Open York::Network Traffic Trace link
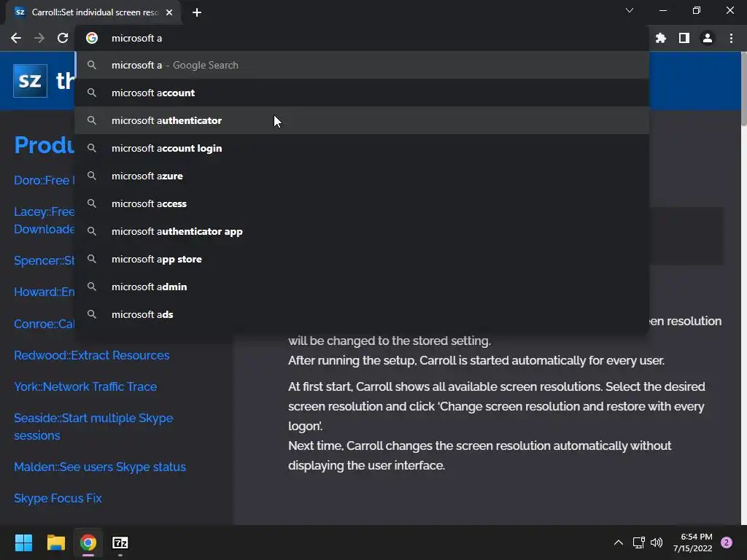This screenshot has height=560, width=747. click(x=85, y=386)
